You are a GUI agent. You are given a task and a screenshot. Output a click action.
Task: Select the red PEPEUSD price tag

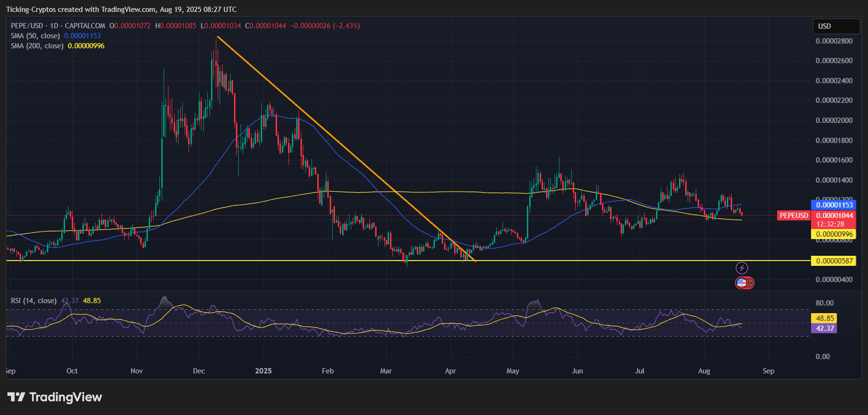[794, 216]
